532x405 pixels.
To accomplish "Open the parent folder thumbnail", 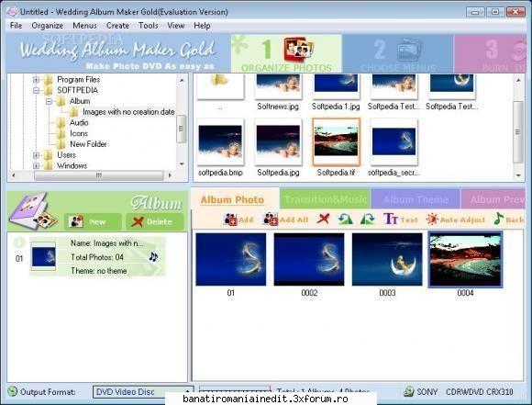I will coord(220,87).
